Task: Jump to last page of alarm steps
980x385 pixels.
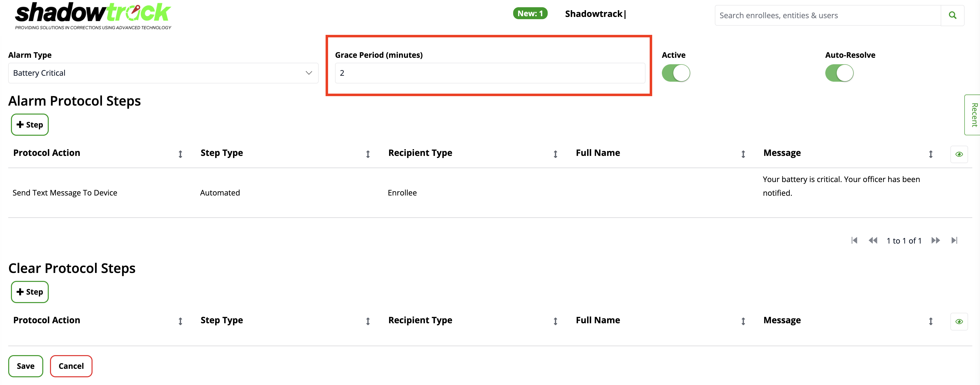Action: (x=954, y=240)
